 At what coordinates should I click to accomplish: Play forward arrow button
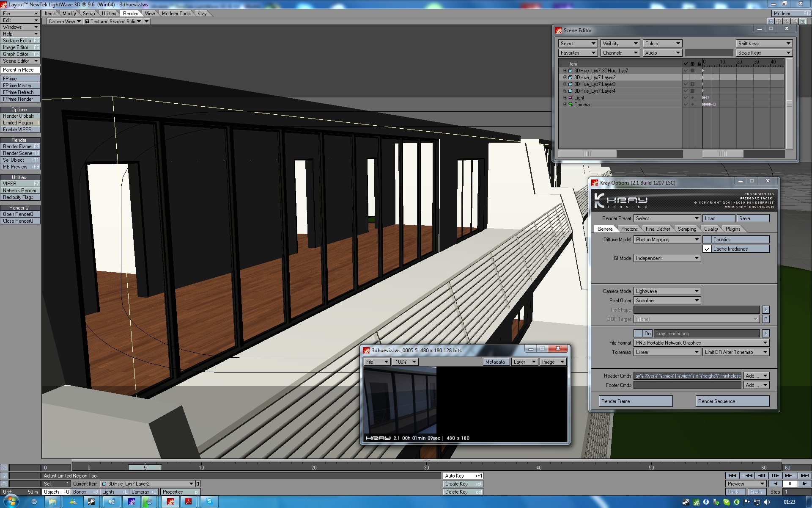tap(804, 483)
